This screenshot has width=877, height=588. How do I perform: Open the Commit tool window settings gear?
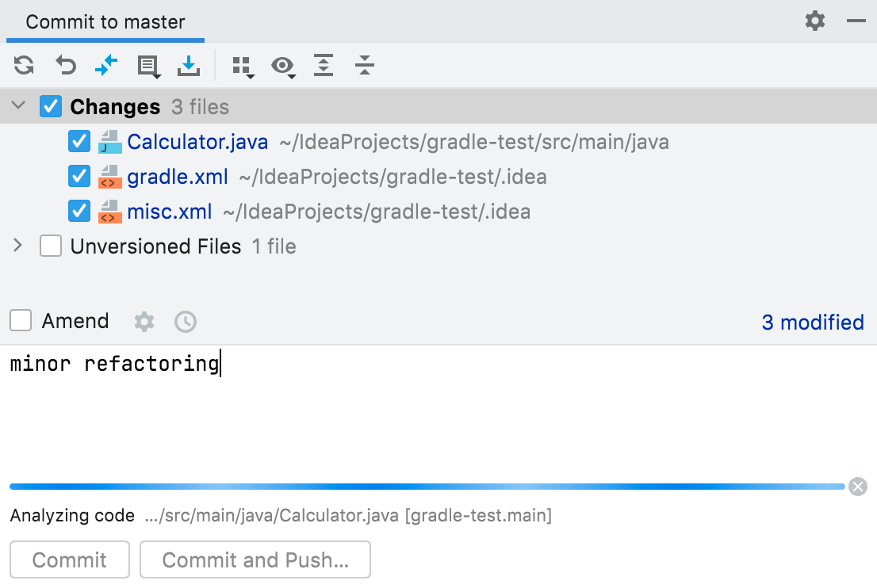tap(814, 21)
